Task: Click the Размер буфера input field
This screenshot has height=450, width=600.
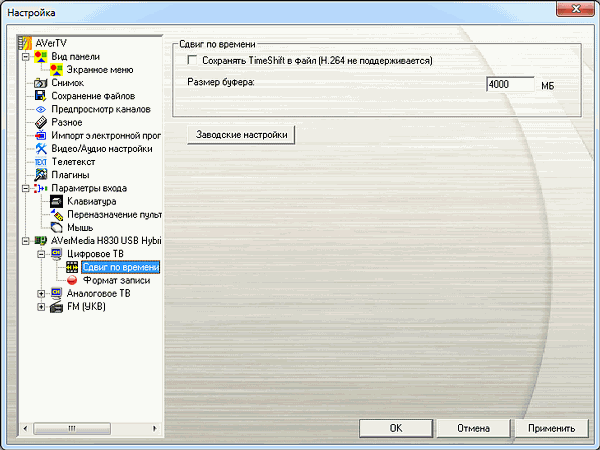Action: tap(510, 84)
